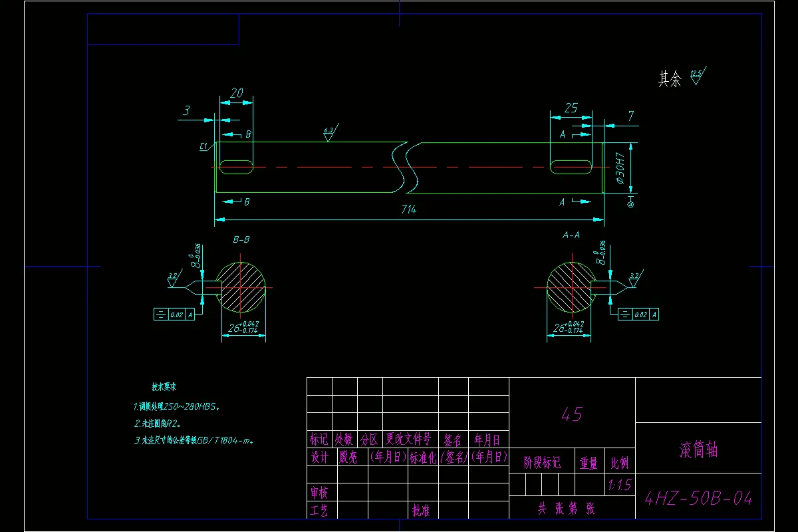798x532 pixels.
Task: Select the 12.5 roughness symbol beside 其余
Action: click(698, 74)
